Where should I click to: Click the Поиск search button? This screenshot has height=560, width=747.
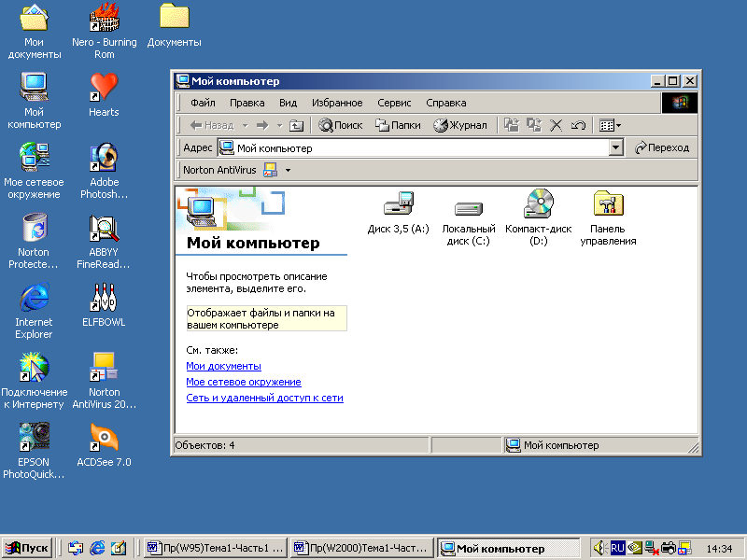tap(341, 126)
